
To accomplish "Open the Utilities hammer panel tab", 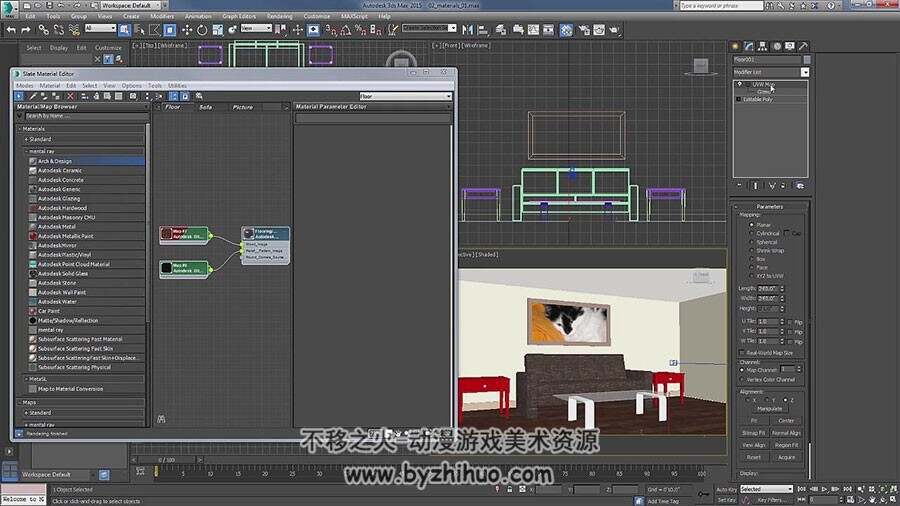I will pos(804,46).
